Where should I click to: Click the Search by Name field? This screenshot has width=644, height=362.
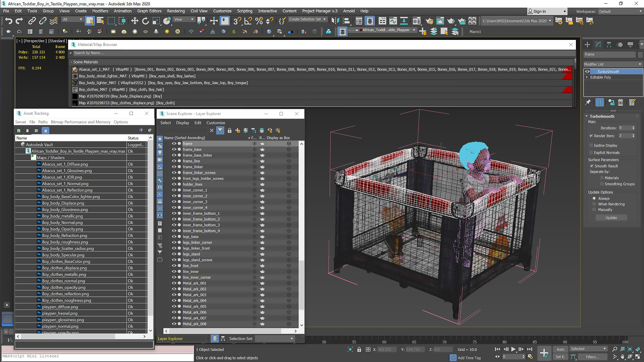[322, 53]
